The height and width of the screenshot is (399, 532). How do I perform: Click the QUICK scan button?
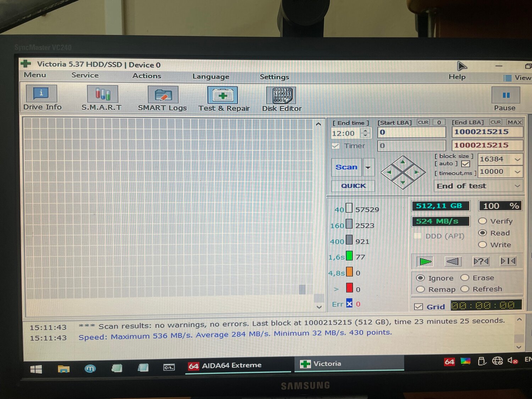pyautogui.click(x=353, y=186)
